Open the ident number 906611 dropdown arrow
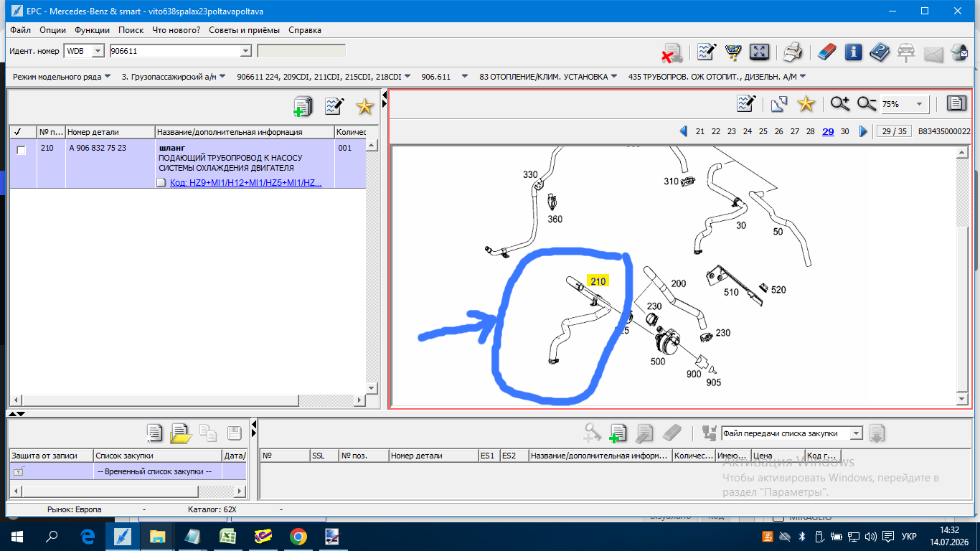The height and width of the screenshot is (551, 980). [x=245, y=51]
